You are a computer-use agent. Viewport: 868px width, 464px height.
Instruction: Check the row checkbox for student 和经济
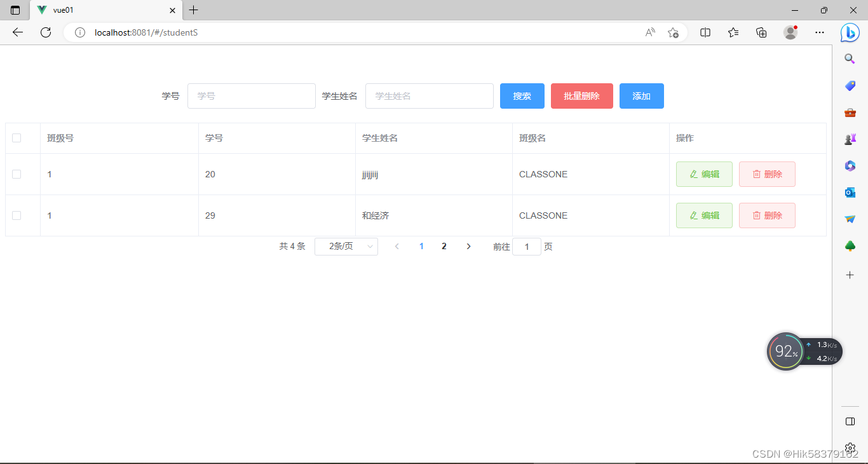pyautogui.click(x=16, y=215)
